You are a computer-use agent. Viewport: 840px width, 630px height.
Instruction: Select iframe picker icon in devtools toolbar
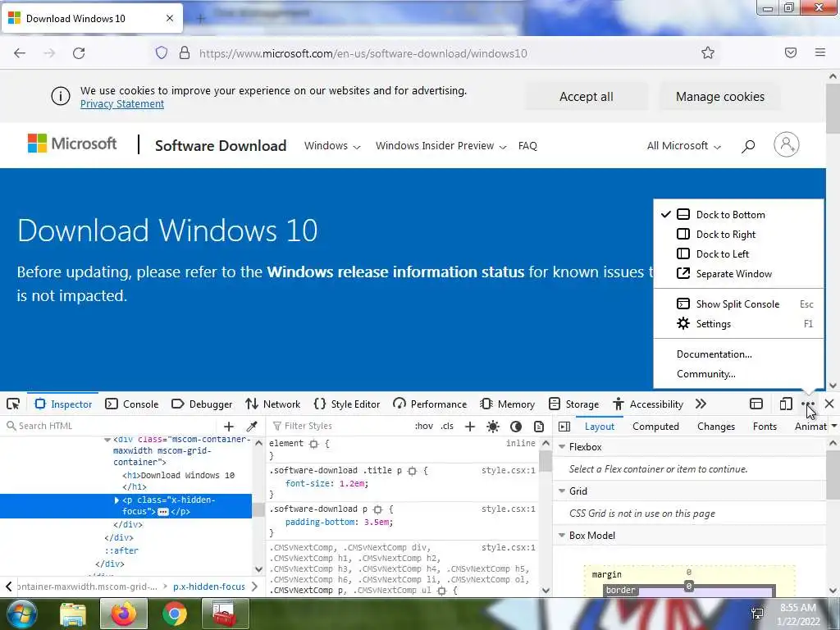(x=756, y=404)
